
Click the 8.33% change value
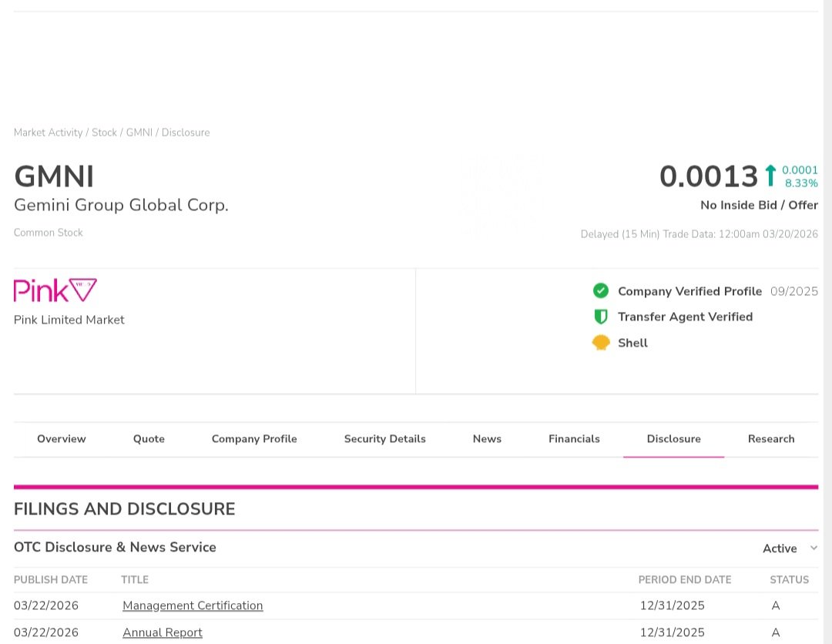801,183
